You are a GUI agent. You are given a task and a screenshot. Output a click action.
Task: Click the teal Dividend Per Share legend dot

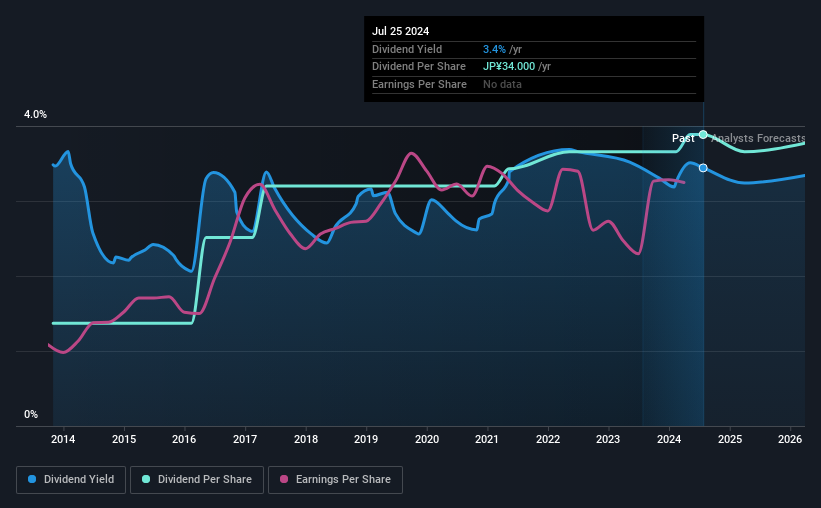coord(146,479)
